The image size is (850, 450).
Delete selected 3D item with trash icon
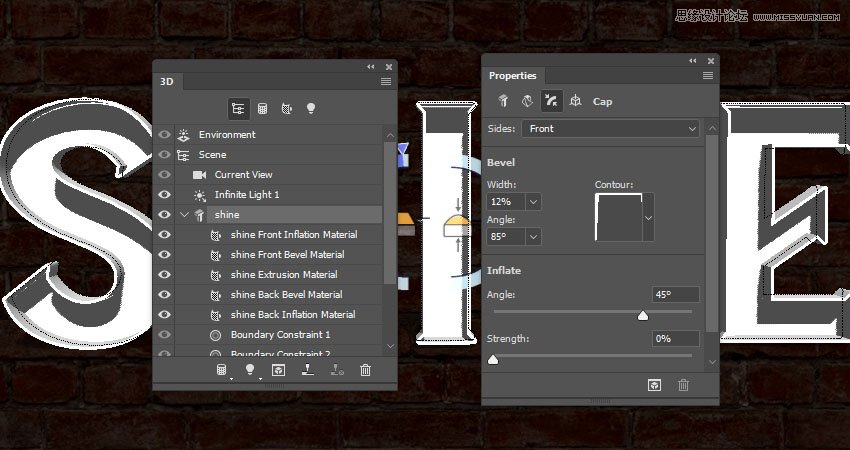point(365,370)
